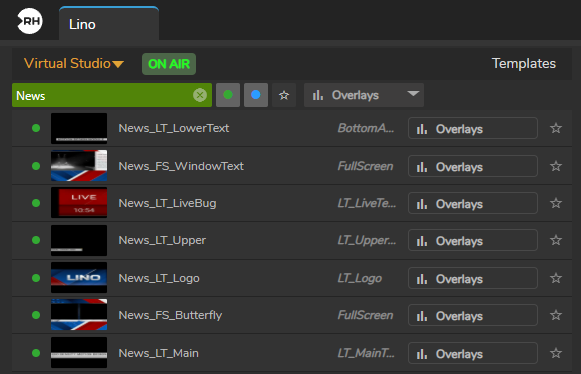Click green status dot for News_LT_Logo
This screenshot has height=374, width=581.
pos(36,278)
